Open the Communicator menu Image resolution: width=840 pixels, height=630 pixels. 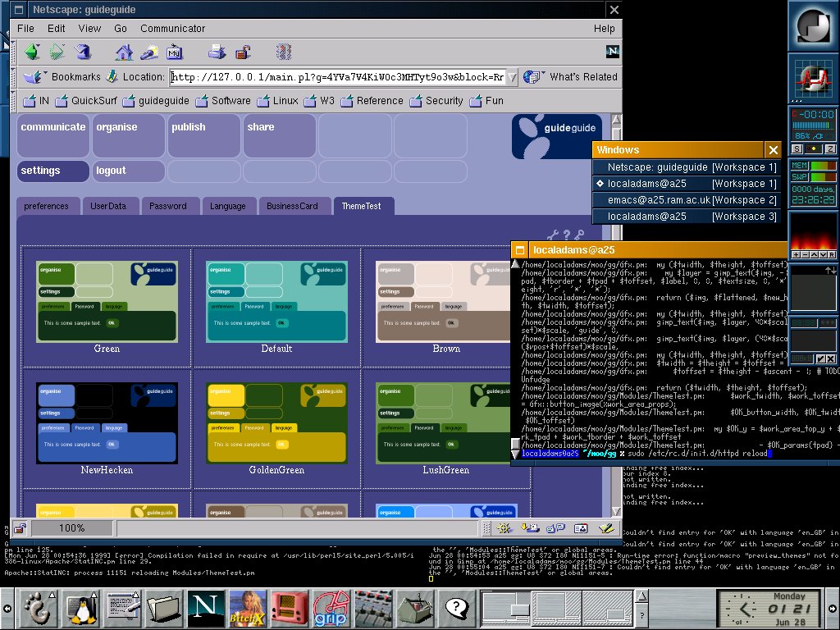(172, 28)
